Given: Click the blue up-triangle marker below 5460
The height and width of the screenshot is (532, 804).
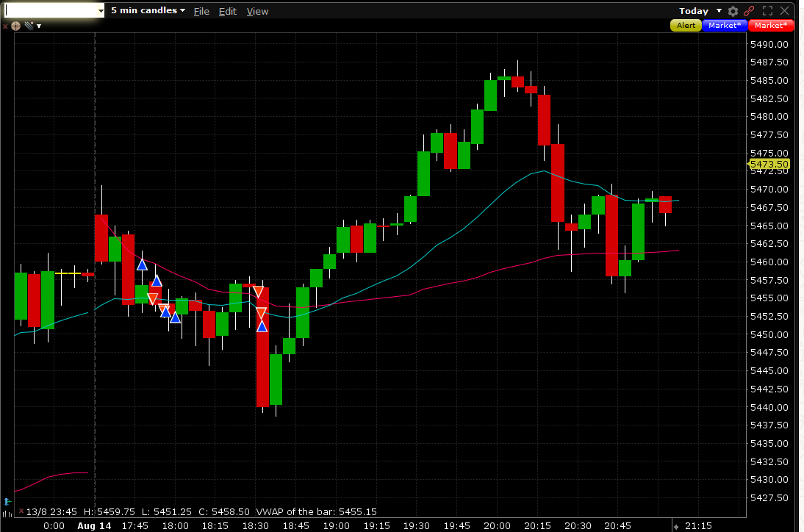Looking at the screenshot, I should point(142,265).
